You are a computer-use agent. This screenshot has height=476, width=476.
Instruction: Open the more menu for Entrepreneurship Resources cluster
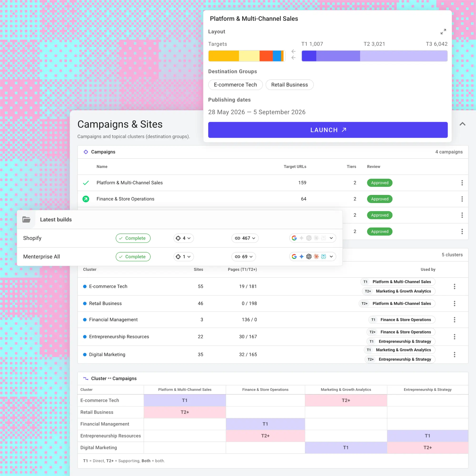455,337
